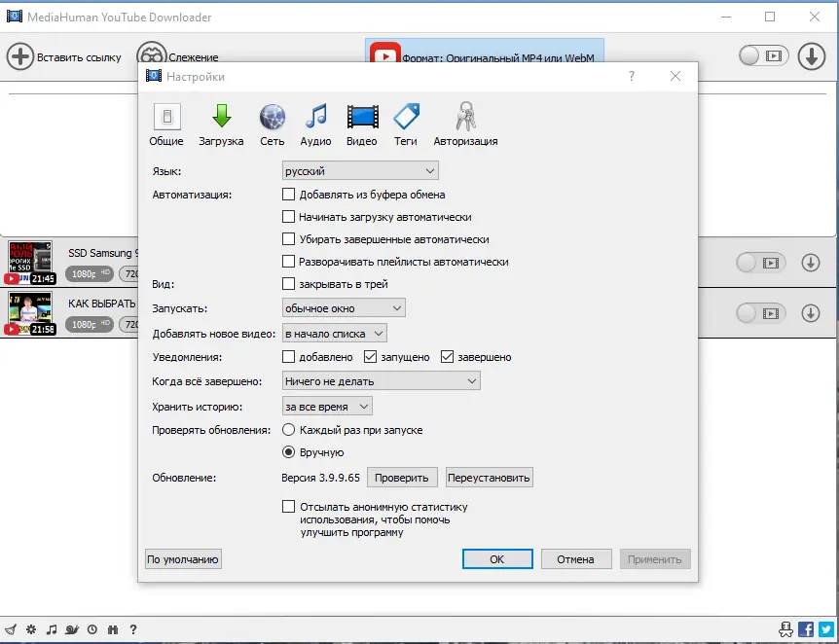Expand Хранить историю dropdown
839x644 pixels.
click(x=327, y=407)
